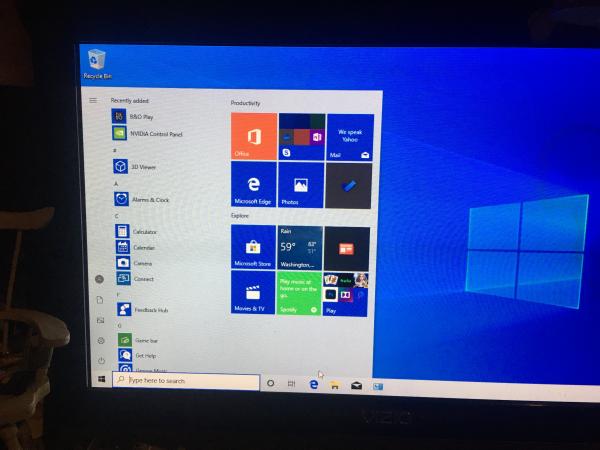Open Settings gear in the Start menu
The width and height of the screenshot is (600, 450).
[101, 340]
